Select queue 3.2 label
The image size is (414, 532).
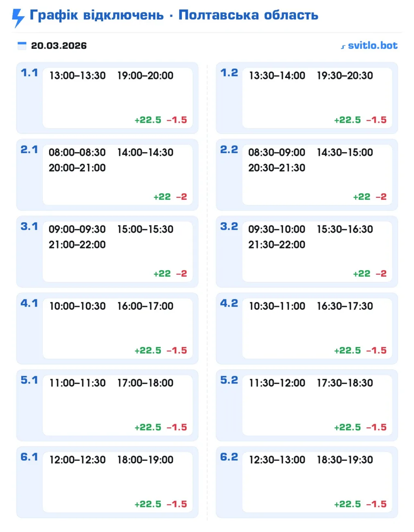(229, 226)
